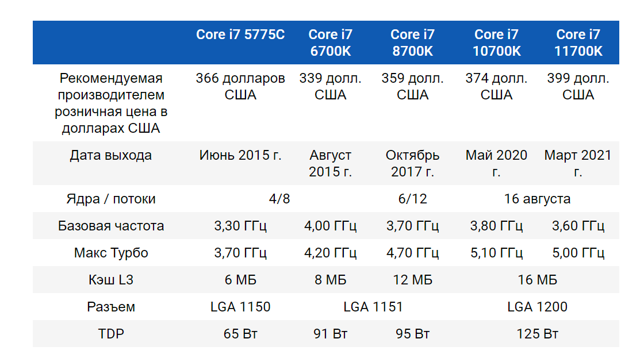Viewport: 644px width, 362px height.
Task: Click the Core i7 5775C column header
Action: [240, 34]
